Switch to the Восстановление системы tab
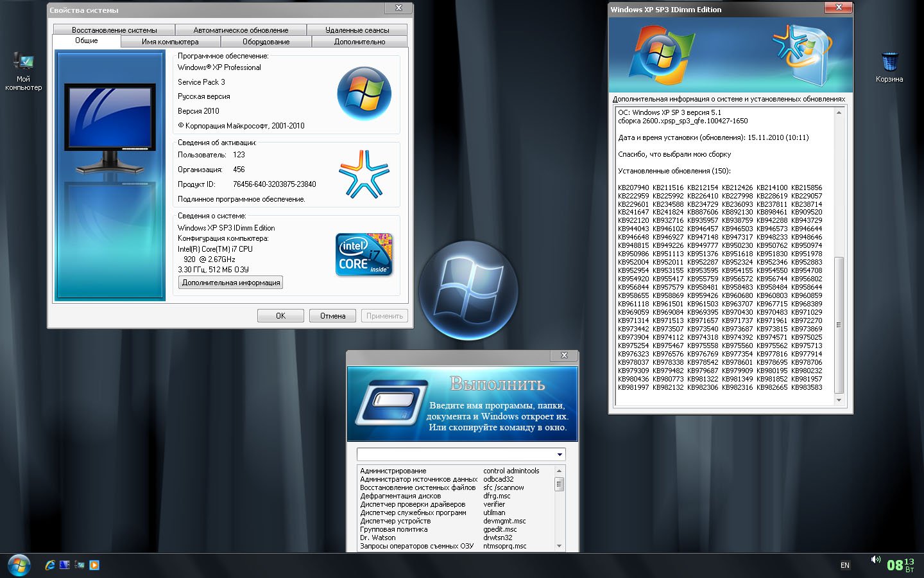Viewport: 924px width, 578px height. click(114, 30)
